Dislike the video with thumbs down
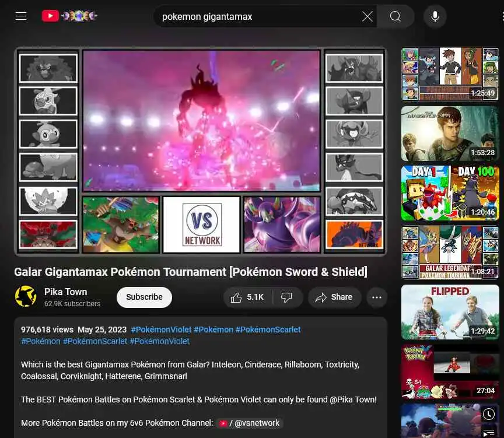The height and width of the screenshot is (438, 504). [286, 297]
